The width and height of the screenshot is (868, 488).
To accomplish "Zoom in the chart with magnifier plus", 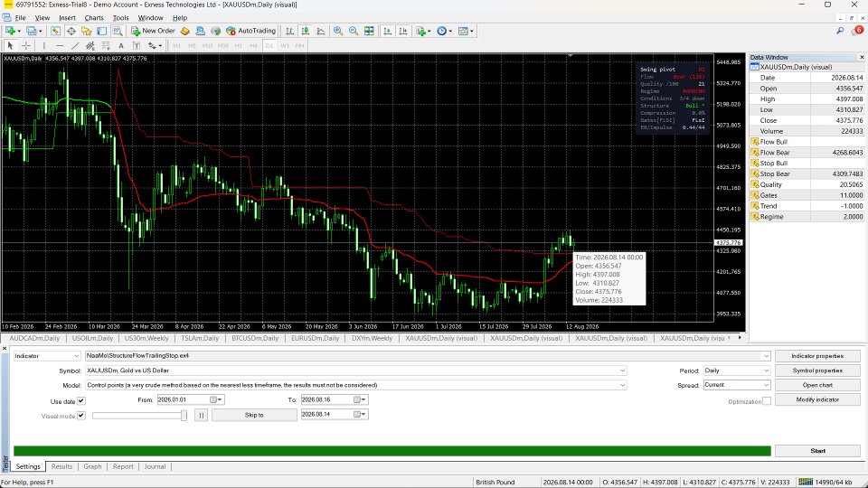I will 337,31.
